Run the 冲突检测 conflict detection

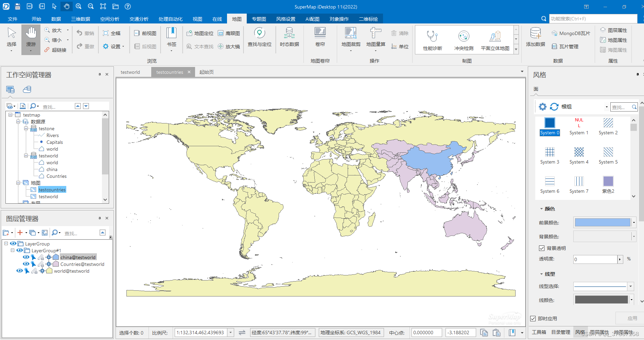(x=464, y=40)
